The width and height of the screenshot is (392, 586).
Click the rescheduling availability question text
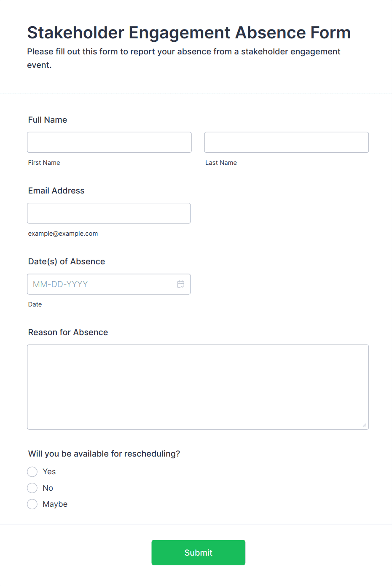tap(104, 454)
